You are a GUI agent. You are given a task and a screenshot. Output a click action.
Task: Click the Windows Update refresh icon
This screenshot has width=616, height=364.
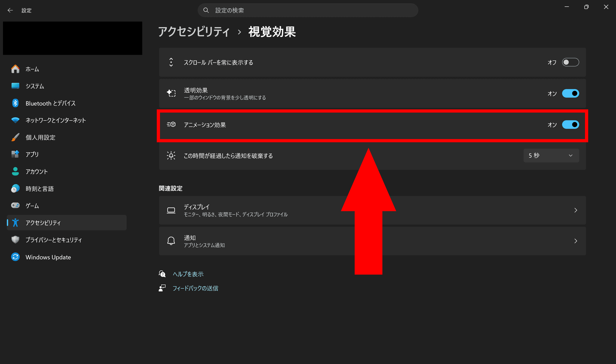(x=15, y=257)
